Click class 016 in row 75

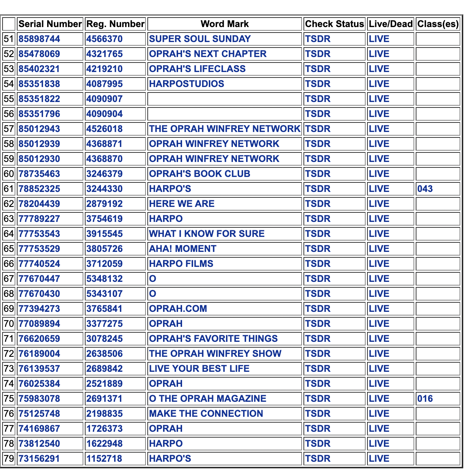(425, 399)
